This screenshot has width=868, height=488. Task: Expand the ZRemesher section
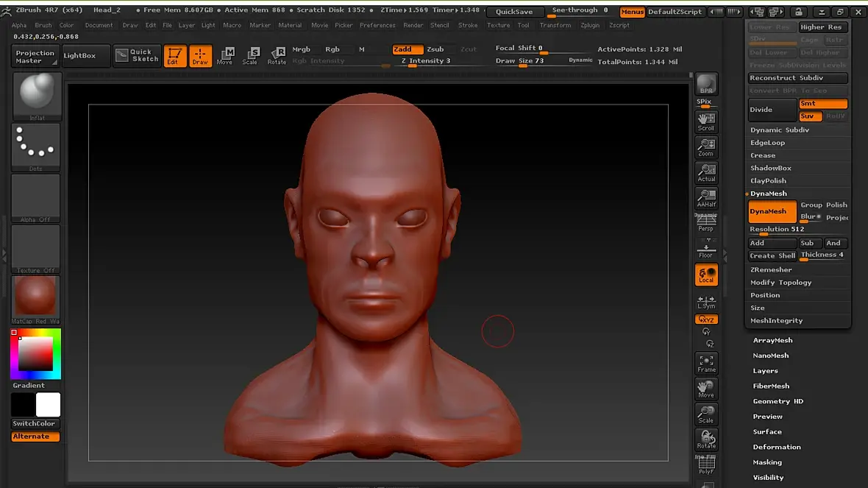point(771,270)
